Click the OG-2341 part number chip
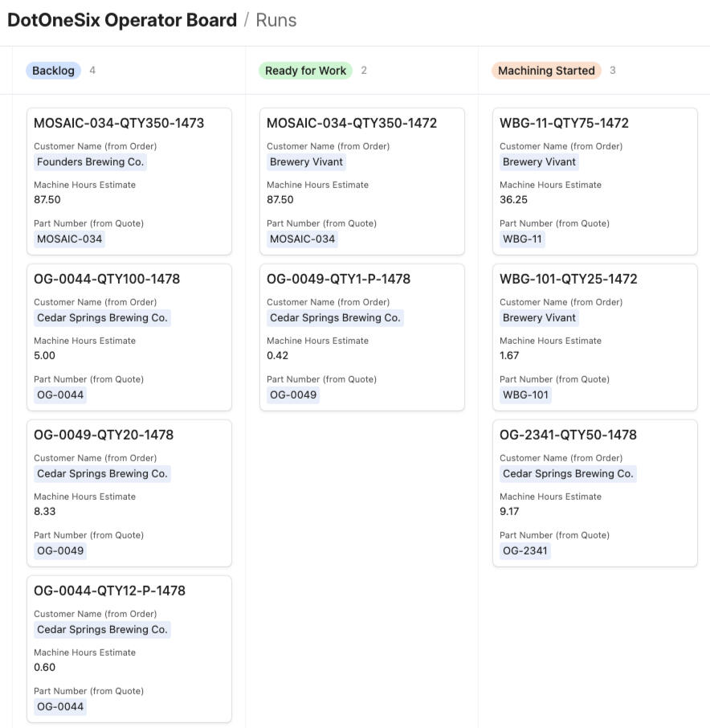This screenshot has height=728, width=710. [525, 550]
